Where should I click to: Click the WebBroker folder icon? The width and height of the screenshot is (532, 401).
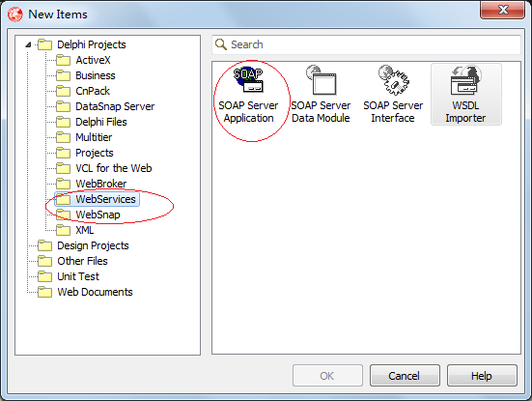pyautogui.click(x=63, y=184)
